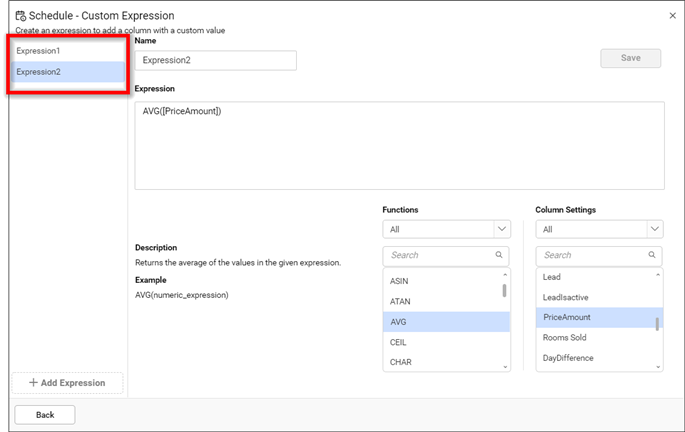Pick the ATAN function
The height and width of the screenshot is (432, 685).
(400, 301)
